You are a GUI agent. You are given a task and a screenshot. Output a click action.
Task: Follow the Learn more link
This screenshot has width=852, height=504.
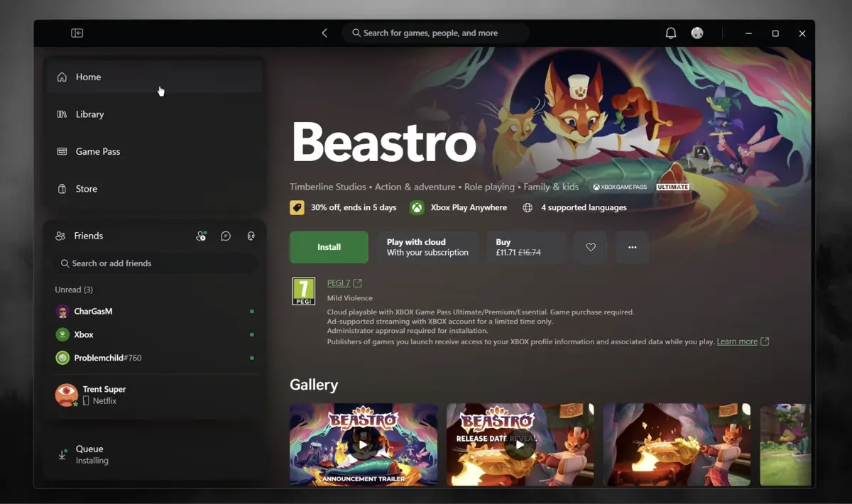coord(737,341)
